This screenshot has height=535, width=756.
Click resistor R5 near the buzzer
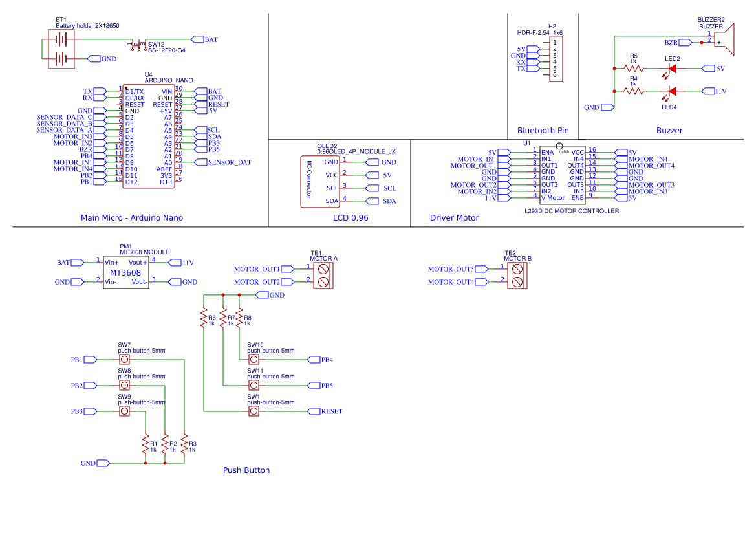click(x=634, y=69)
